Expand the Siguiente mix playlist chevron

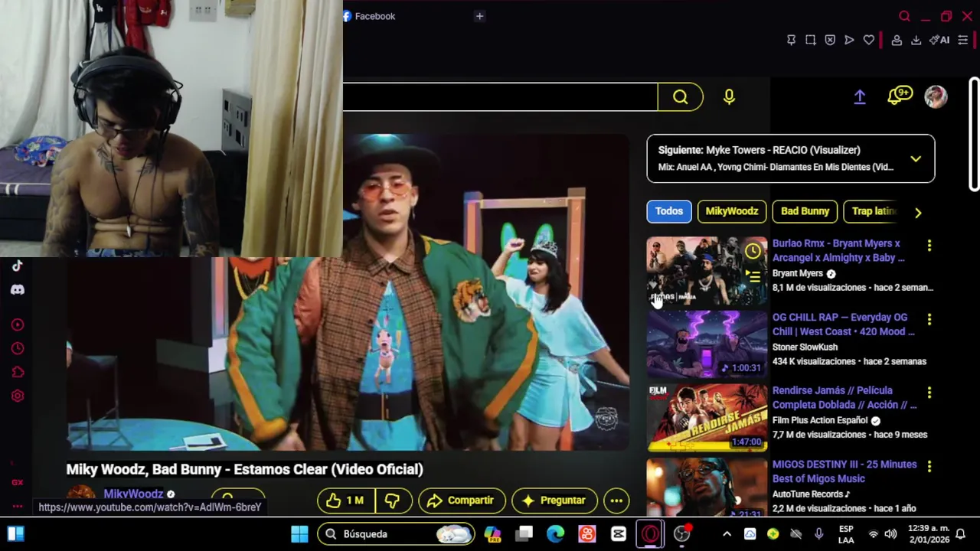[916, 159]
